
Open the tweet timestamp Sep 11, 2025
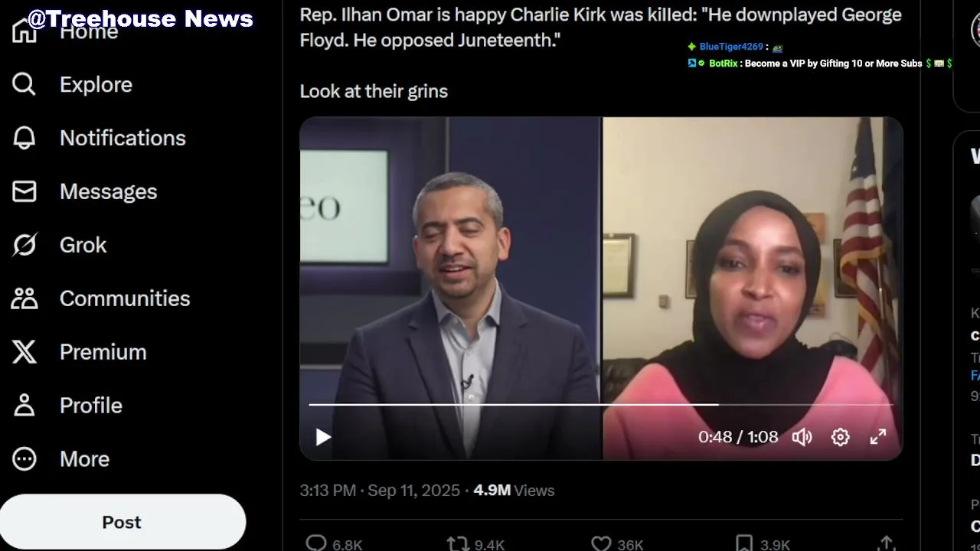click(x=380, y=491)
